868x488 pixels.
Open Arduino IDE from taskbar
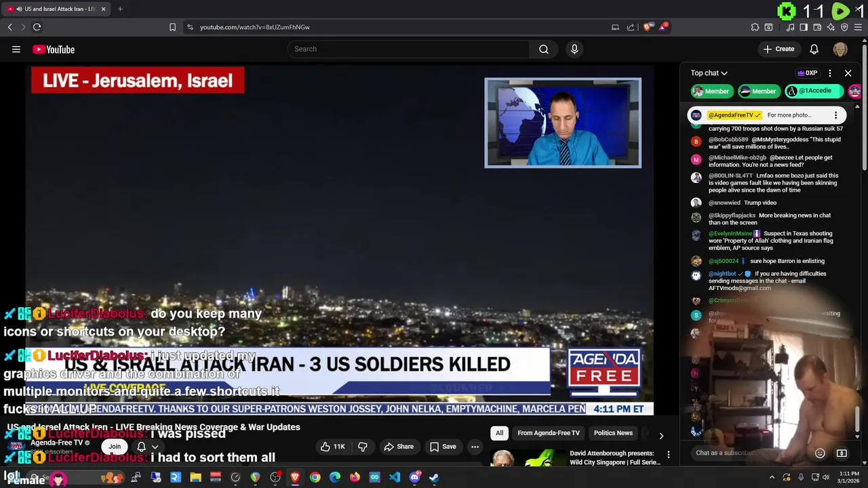tap(374, 477)
